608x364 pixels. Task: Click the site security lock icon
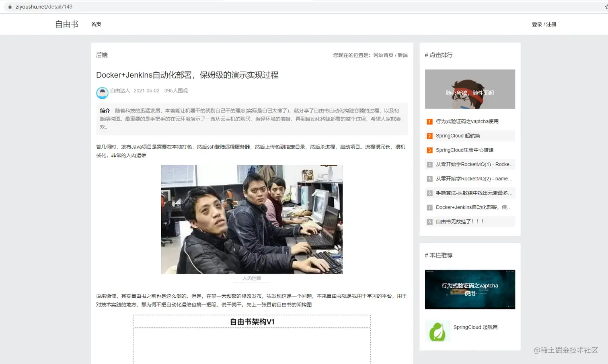9,6
